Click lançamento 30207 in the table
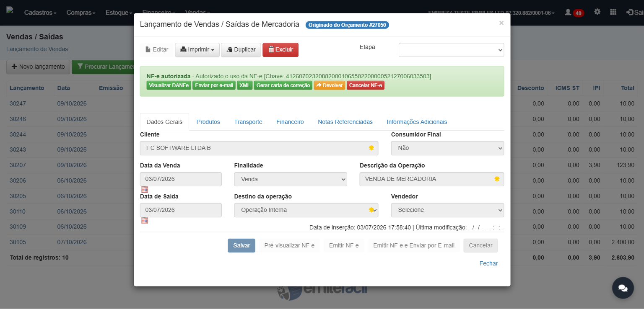The image size is (644, 309). coord(18,165)
